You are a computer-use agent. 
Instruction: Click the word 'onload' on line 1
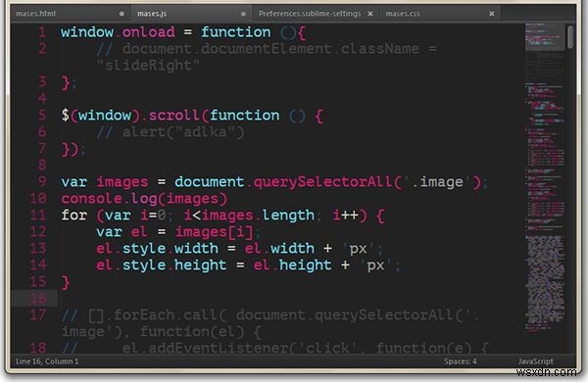click(x=149, y=32)
